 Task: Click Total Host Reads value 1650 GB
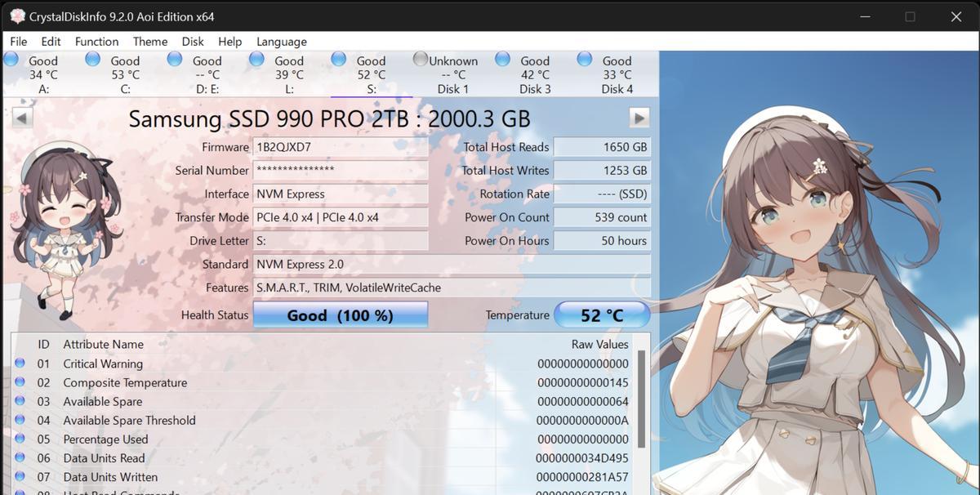pos(603,147)
